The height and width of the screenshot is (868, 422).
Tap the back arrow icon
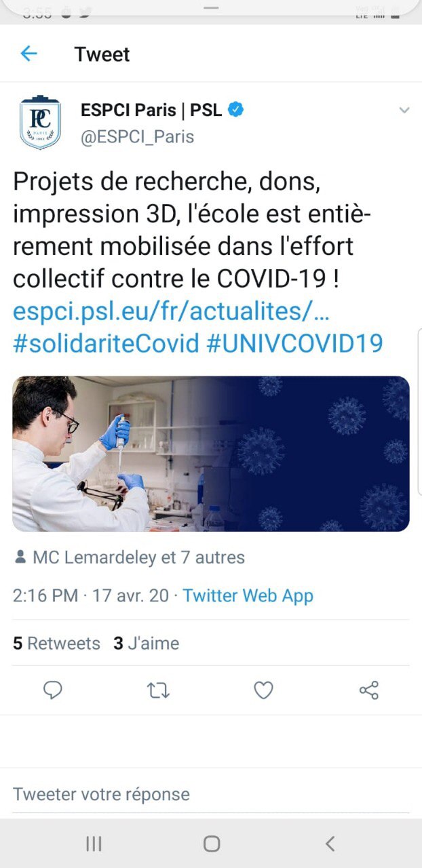coord(28,54)
